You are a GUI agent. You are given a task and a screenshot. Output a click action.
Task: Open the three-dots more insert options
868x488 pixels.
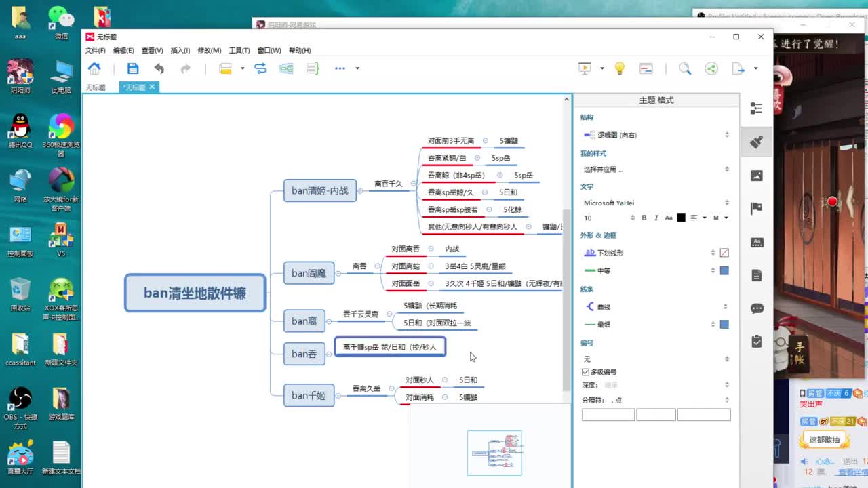click(340, 68)
